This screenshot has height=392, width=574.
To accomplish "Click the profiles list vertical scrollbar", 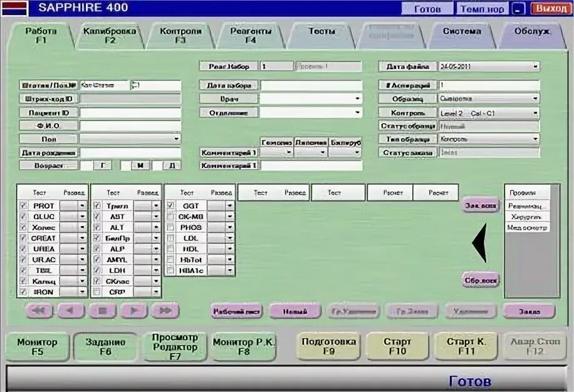I will [555, 240].
